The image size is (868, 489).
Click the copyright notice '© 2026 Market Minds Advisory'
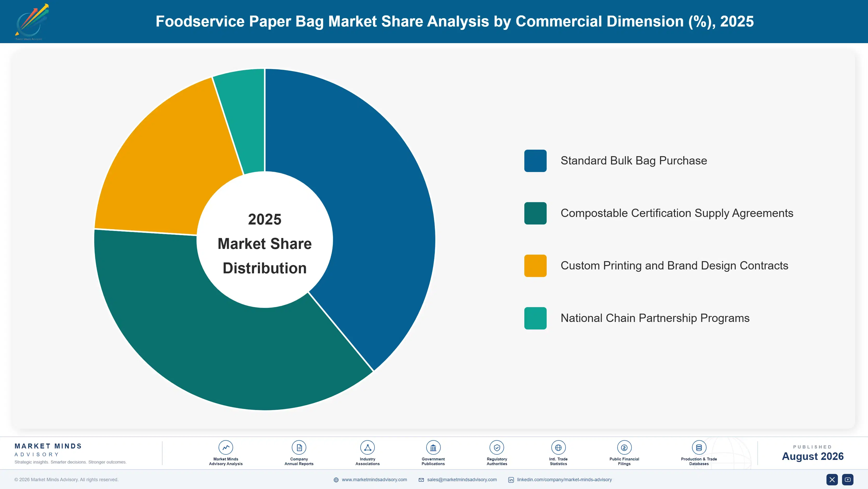coord(66,480)
